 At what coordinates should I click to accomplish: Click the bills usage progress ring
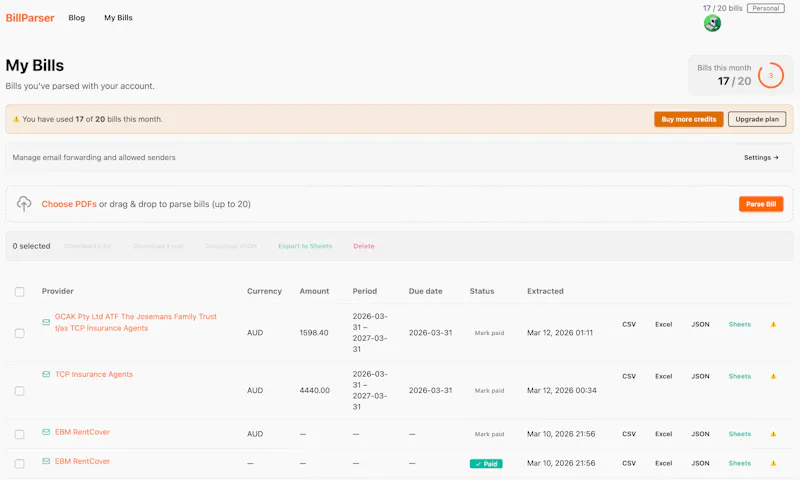point(770,75)
